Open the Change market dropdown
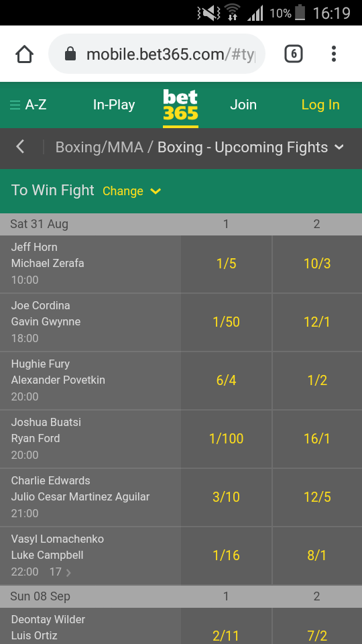Screen dimensions: 362x644 pyautogui.click(x=132, y=191)
